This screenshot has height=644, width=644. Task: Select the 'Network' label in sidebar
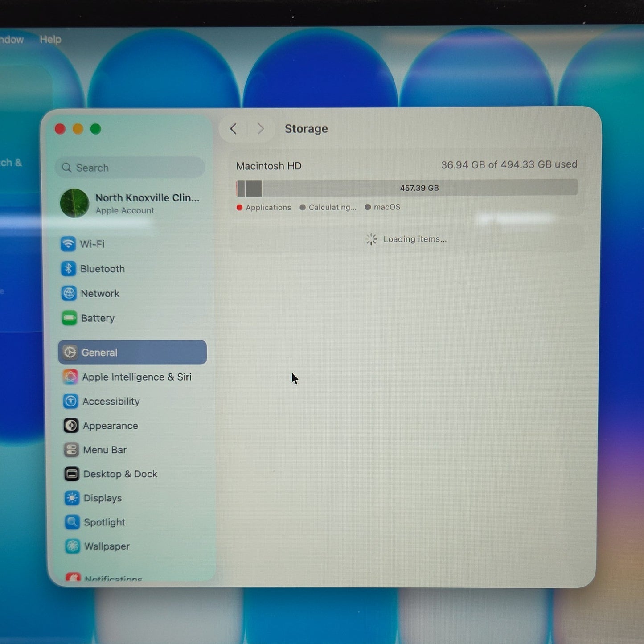point(100,294)
